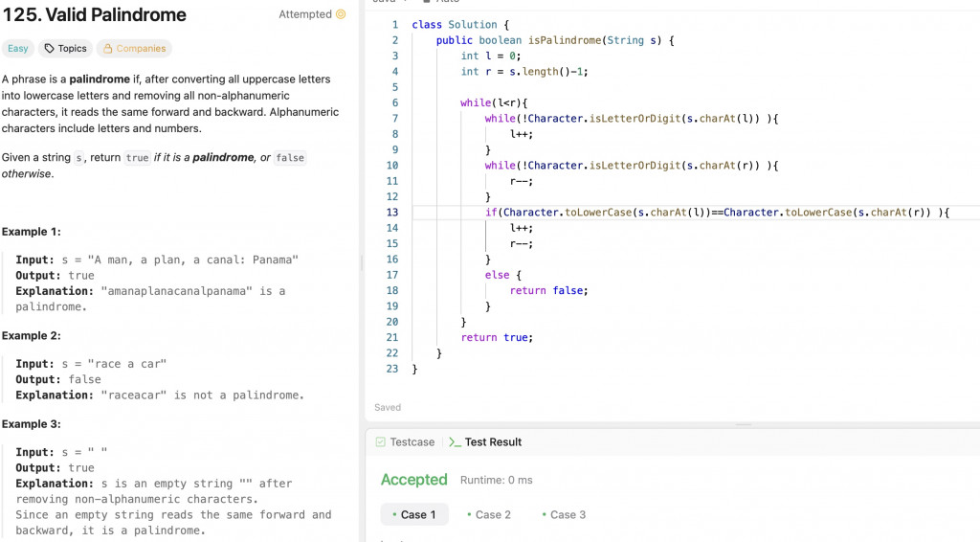Click the isPalindrome method signature line
The height and width of the screenshot is (542, 980).
click(x=555, y=40)
